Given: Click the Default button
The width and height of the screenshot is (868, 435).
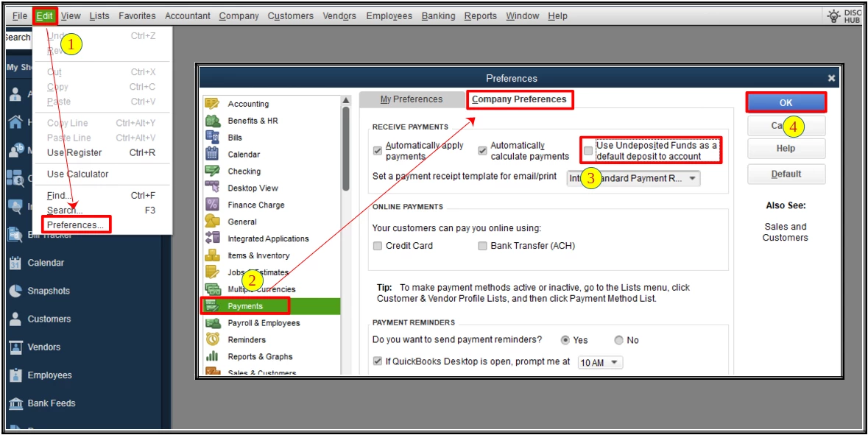Looking at the screenshot, I should [x=786, y=174].
